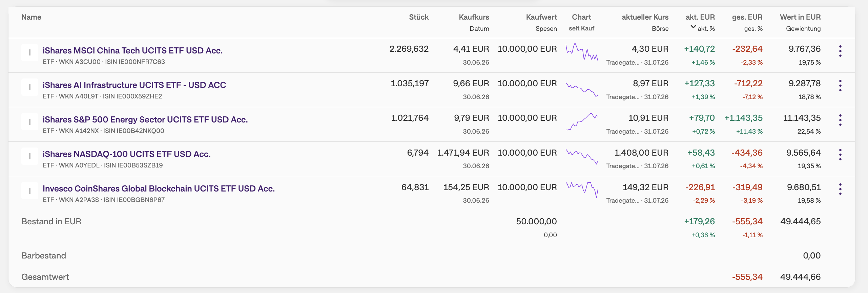Click the Bestand in EUR label
This screenshot has height=293, width=868.
[51, 222]
